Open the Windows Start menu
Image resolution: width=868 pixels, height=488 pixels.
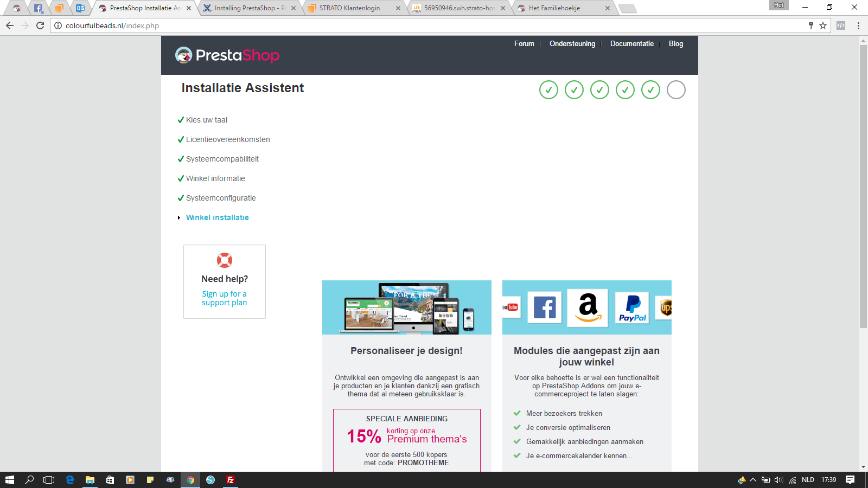[10, 480]
